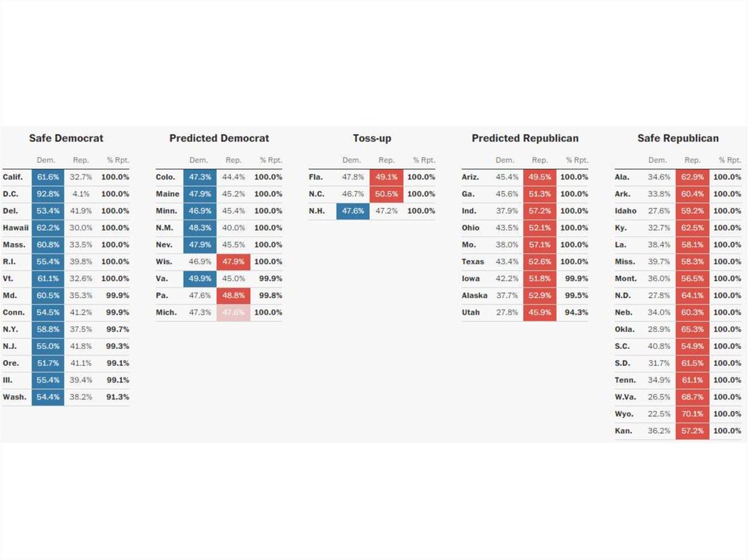The height and width of the screenshot is (560, 748).
Task: Select Michigan's faded pink 47.6% cell
Action: point(233,312)
